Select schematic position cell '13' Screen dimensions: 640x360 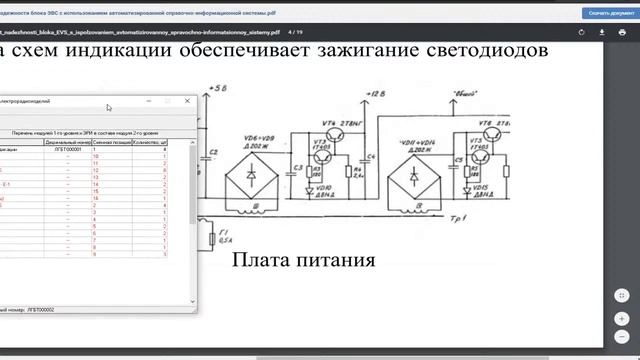point(112,177)
